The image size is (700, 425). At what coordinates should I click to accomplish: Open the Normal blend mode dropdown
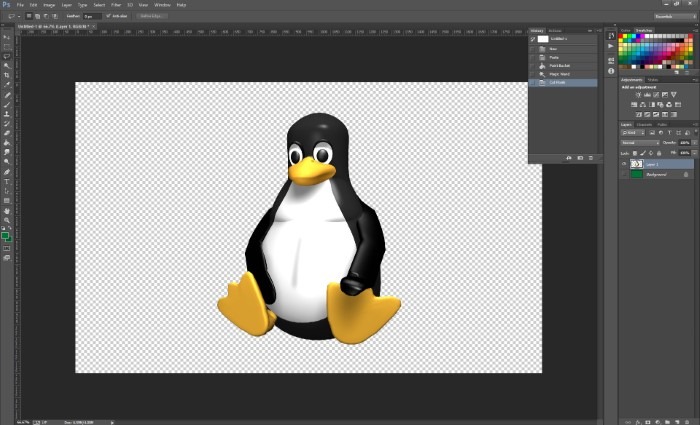(640, 143)
